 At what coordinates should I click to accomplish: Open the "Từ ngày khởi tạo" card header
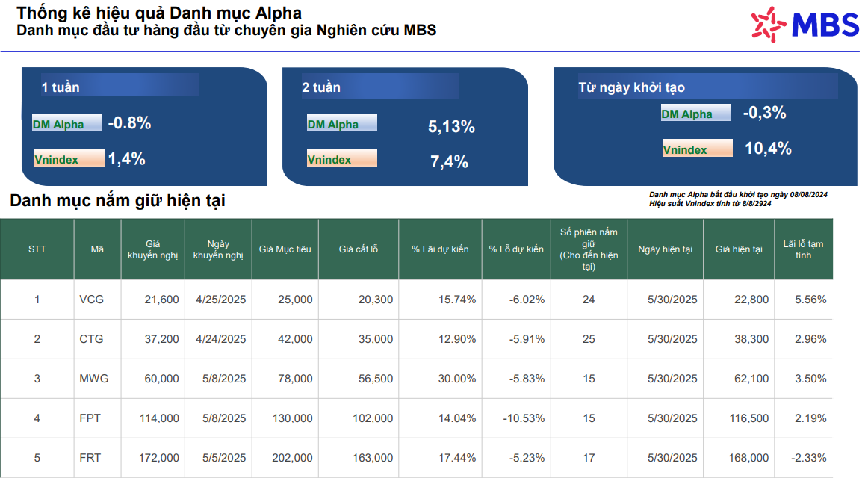click(x=631, y=87)
